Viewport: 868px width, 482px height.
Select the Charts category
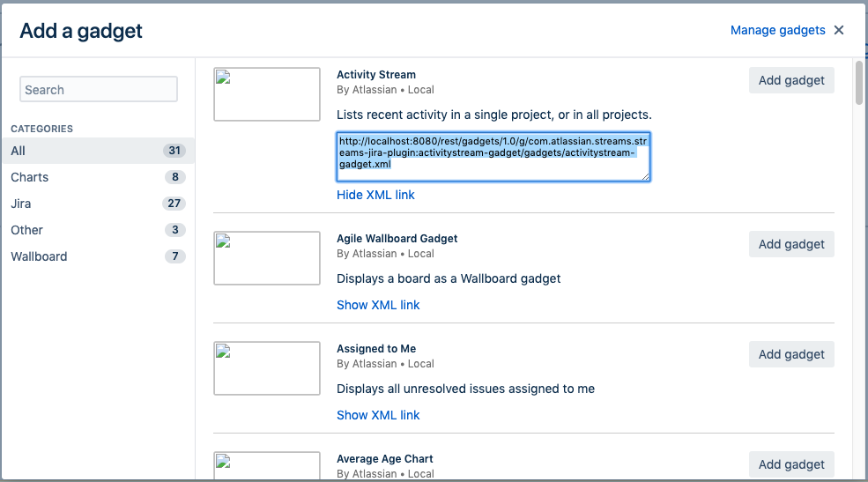(98, 177)
